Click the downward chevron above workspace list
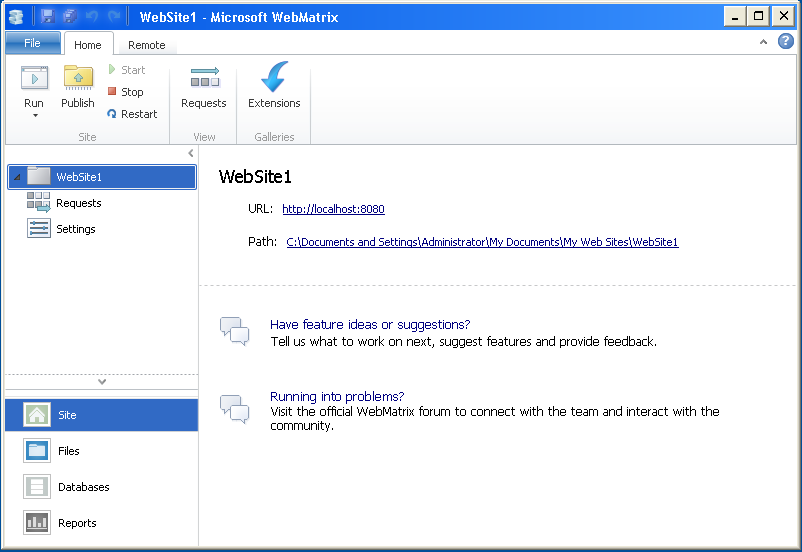Viewport: 802px width, 552px height. [102, 382]
